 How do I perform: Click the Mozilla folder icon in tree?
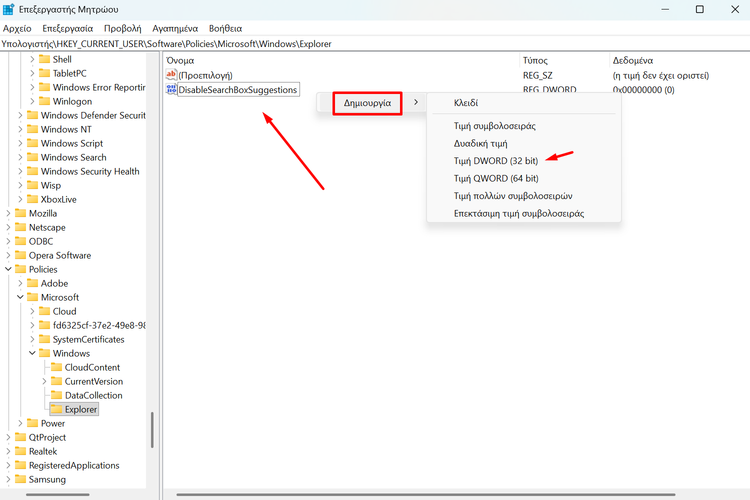(x=20, y=213)
